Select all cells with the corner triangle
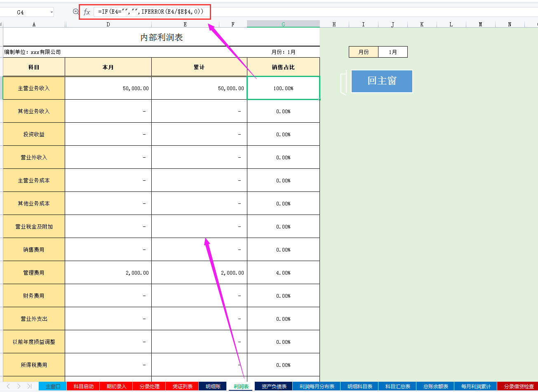The height and width of the screenshot is (392, 538). pyautogui.click(x=2, y=24)
